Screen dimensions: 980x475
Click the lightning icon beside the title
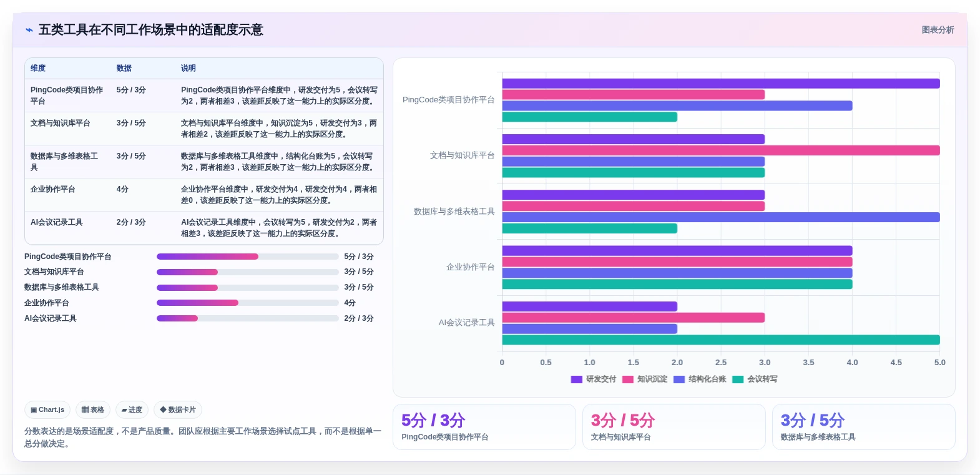pyautogui.click(x=29, y=30)
